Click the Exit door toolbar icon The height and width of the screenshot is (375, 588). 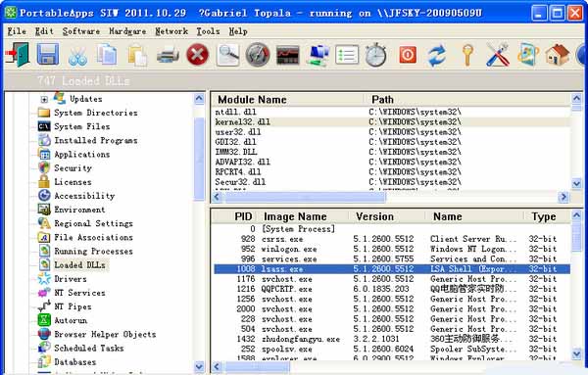(18, 55)
